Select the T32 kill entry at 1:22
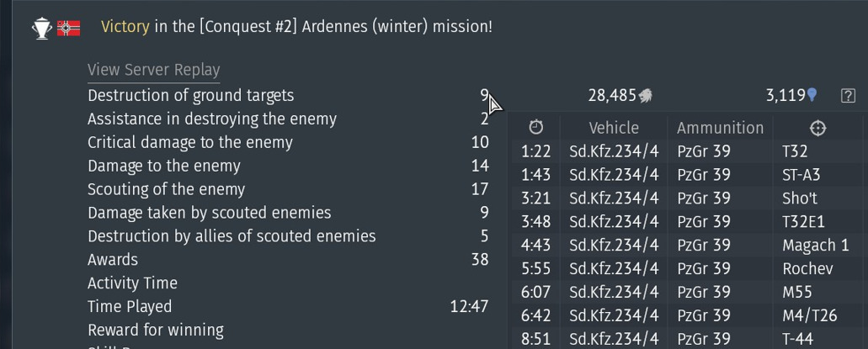Image resolution: width=868 pixels, height=349 pixels. pyautogui.click(x=794, y=152)
